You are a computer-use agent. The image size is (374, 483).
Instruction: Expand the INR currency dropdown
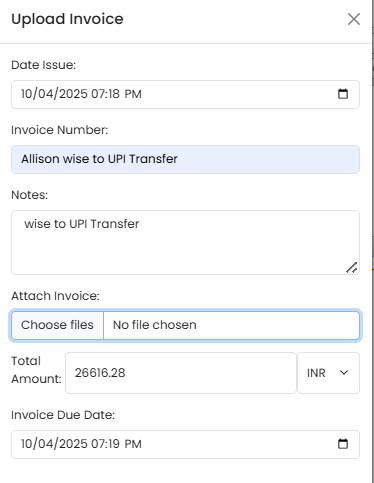click(328, 373)
